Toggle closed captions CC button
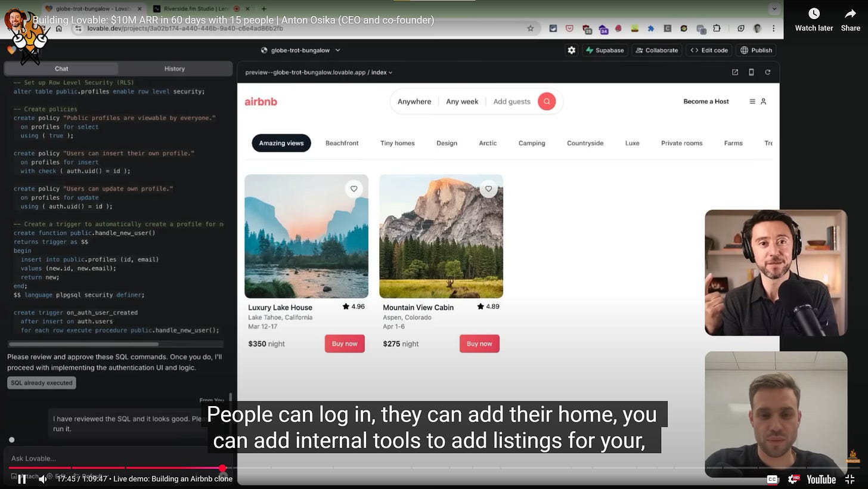 pos(771,479)
